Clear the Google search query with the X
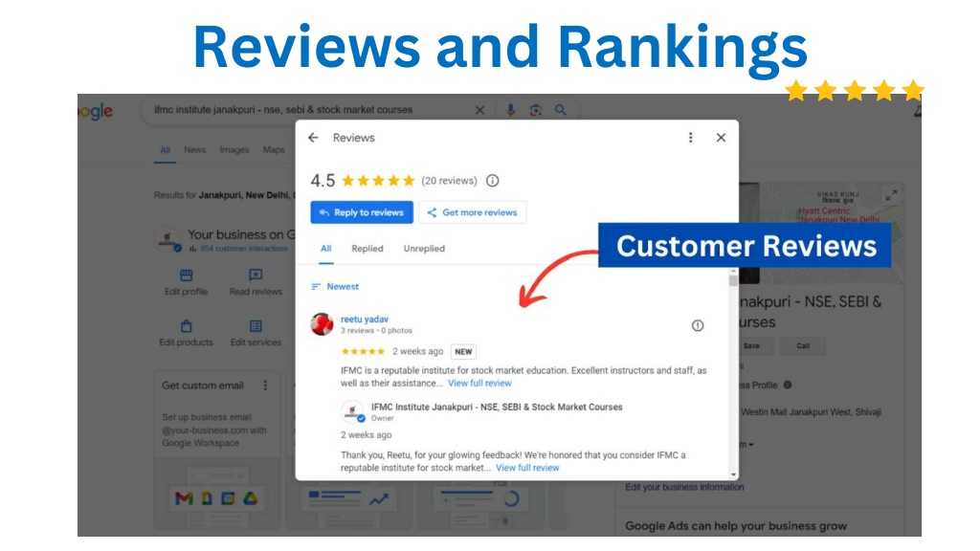980x551 pixels. pyautogui.click(x=479, y=110)
